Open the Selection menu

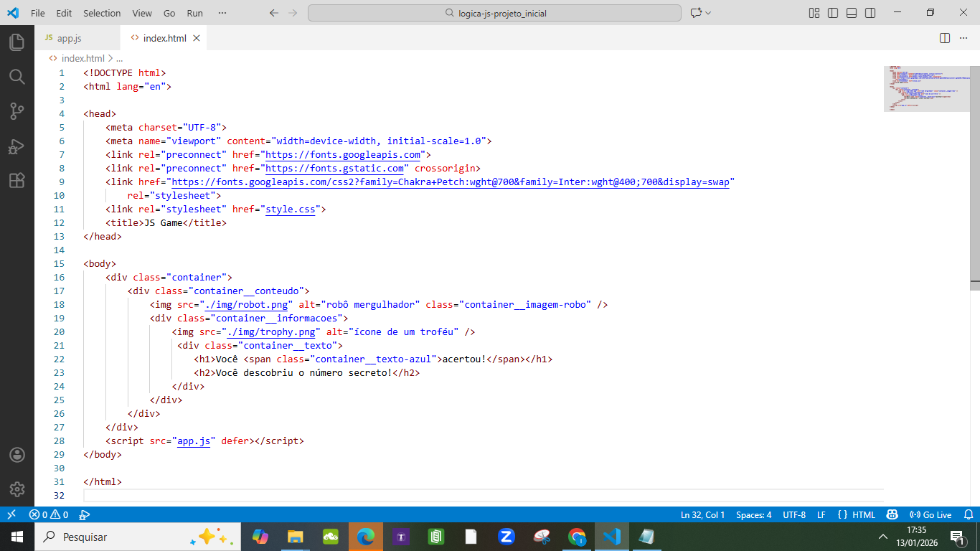pos(102,13)
